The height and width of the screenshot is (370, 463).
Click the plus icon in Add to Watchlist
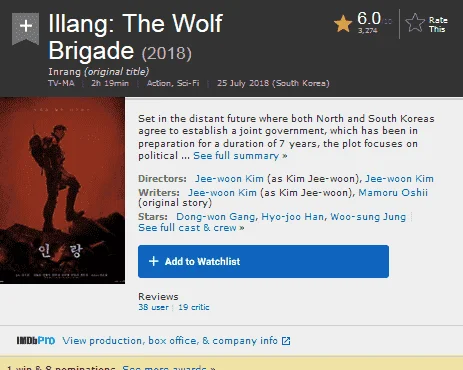click(154, 261)
